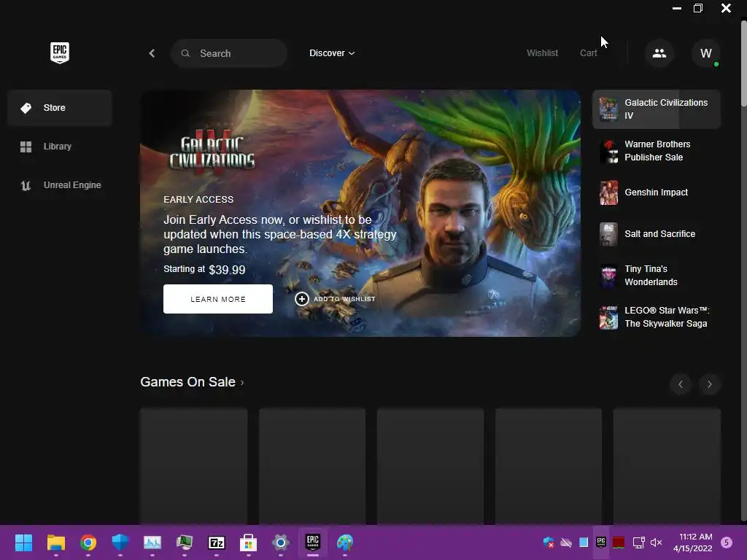Select LEGO Star Wars Skywalker Saga item
Image resolution: width=747 pixels, height=560 pixels.
click(656, 317)
